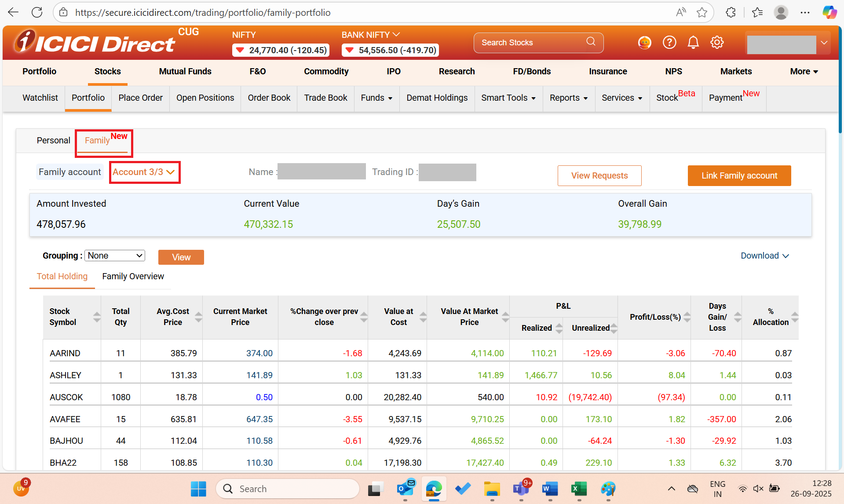Click the Link Family account button
844x504 pixels.
point(739,175)
